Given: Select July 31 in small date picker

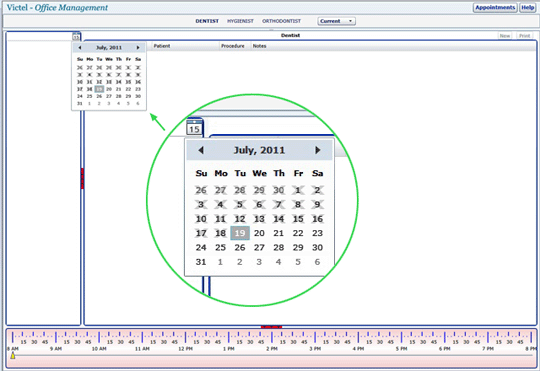Looking at the screenshot, I should pyautogui.click(x=80, y=103).
